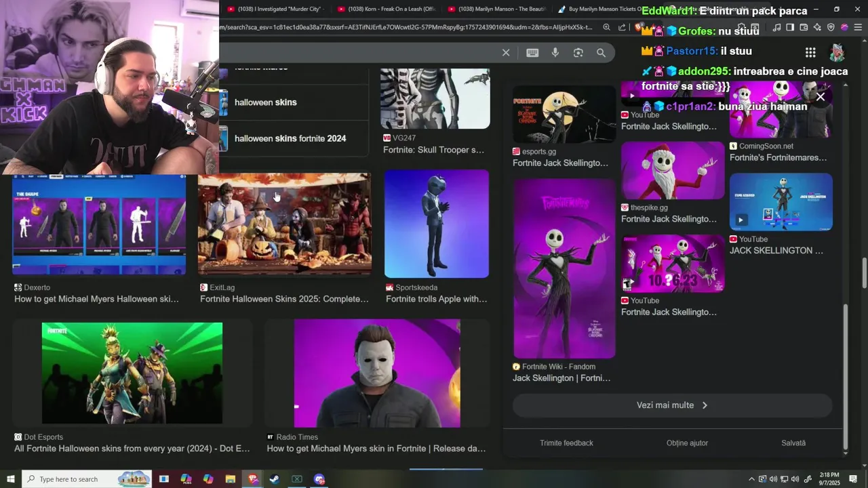This screenshot has height=488, width=868.
Task: Start a voice search with microphone
Action: [555, 53]
